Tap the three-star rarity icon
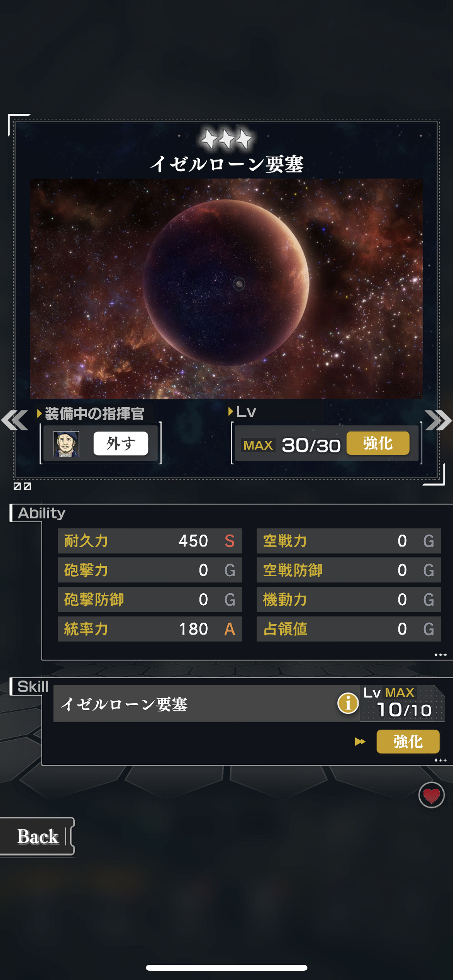453x980 pixels. (x=226, y=139)
